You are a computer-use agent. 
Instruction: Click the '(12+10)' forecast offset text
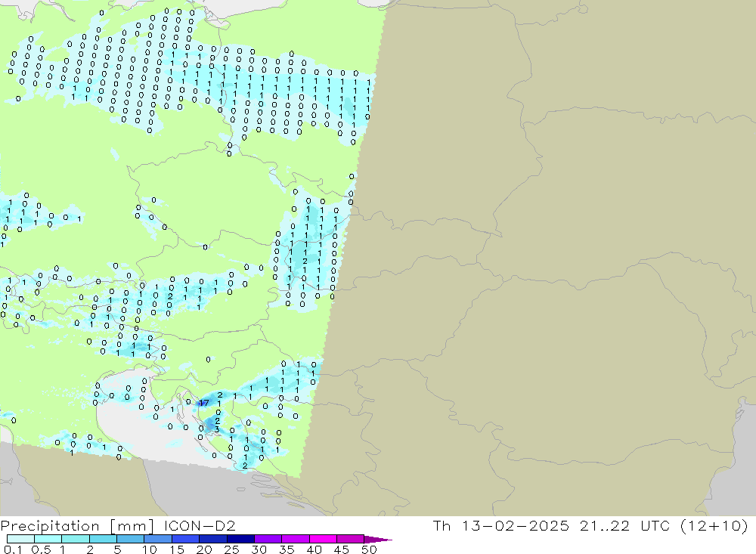pos(714,525)
